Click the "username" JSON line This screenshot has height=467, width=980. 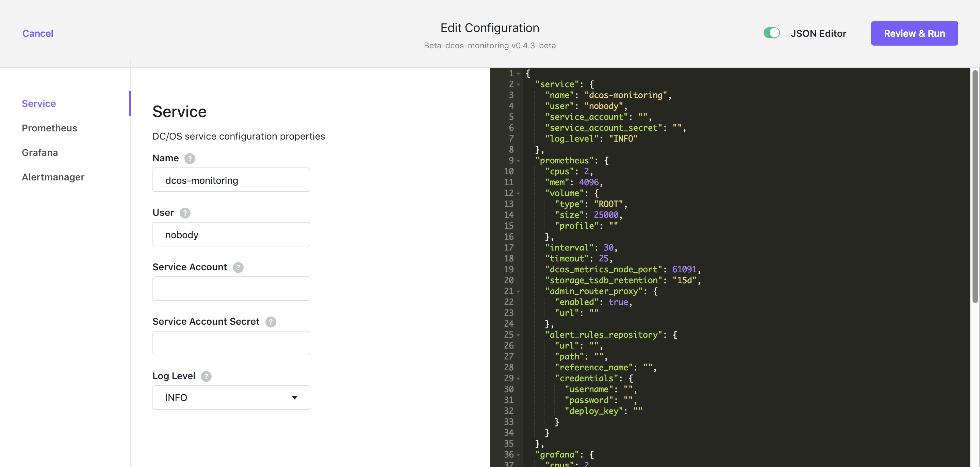coord(601,389)
